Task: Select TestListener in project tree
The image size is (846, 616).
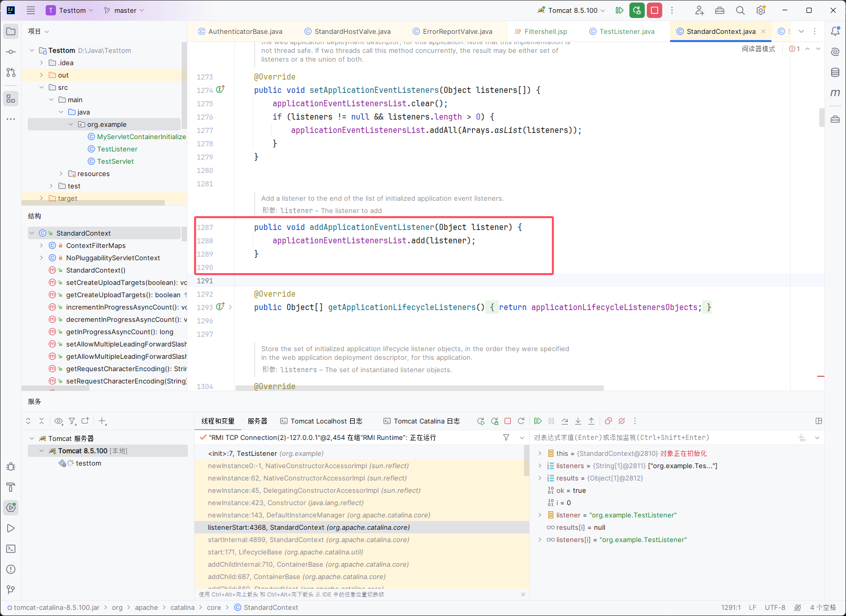Action: pyautogui.click(x=117, y=149)
